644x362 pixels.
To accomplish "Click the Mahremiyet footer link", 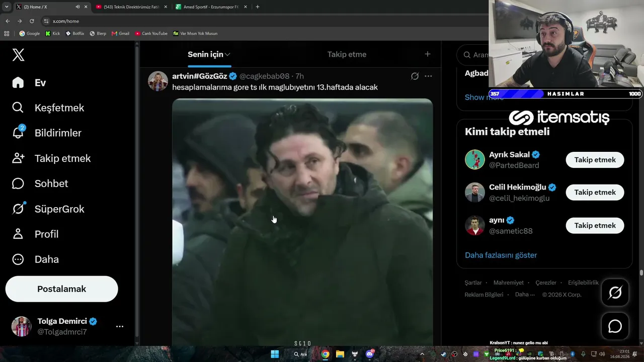I will click(x=509, y=283).
